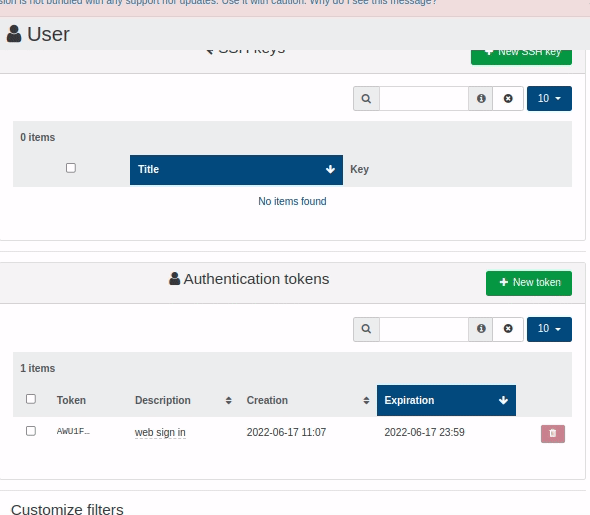Delete the web sign in token

(x=553, y=434)
